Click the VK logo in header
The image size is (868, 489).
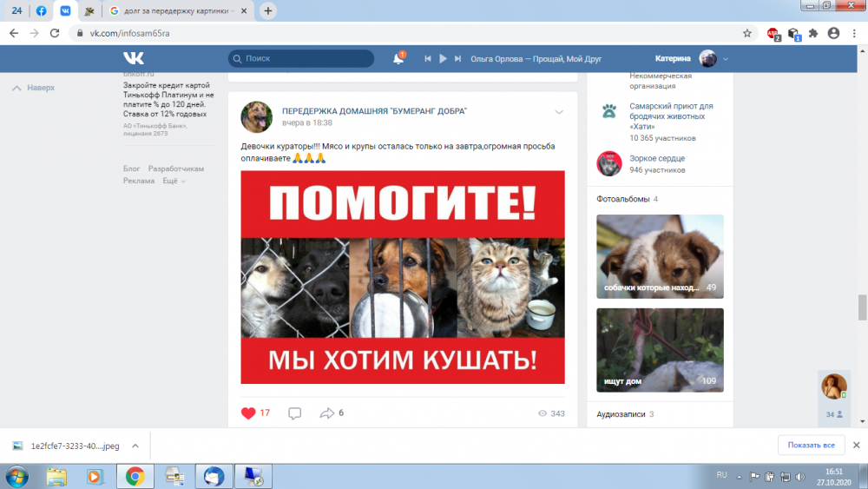[x=134, y=58]
